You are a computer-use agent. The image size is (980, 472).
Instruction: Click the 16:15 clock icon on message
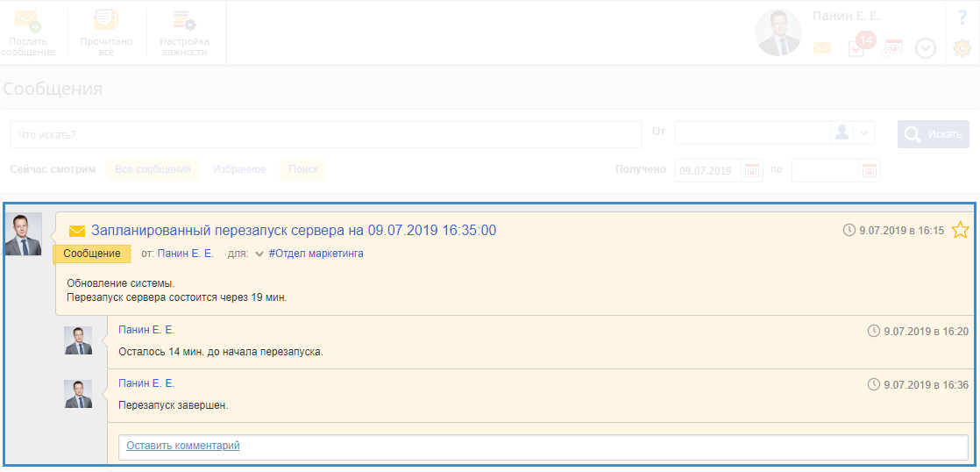(x=849, y=230)
